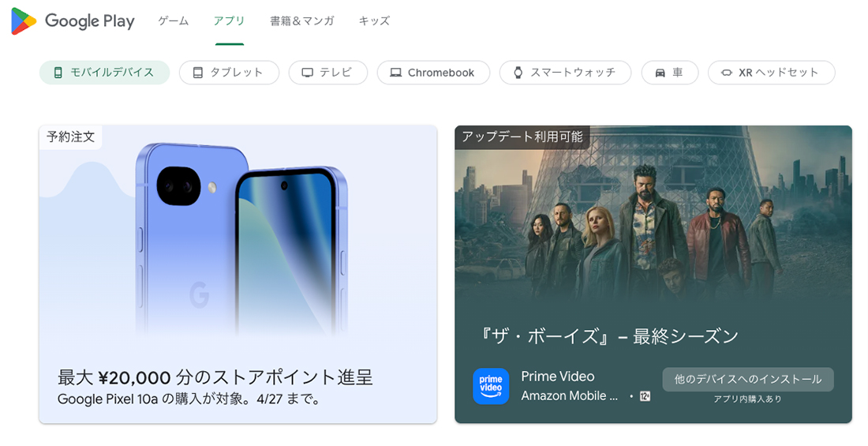Click the laptop icon in Chromebook chip
Viewport: 868px width, 446px height.
396,73
